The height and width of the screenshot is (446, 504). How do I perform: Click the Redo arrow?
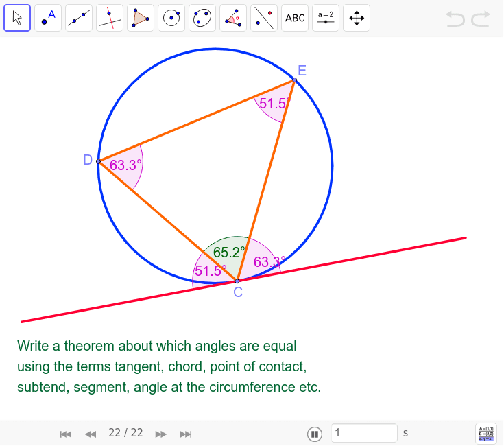481,19
